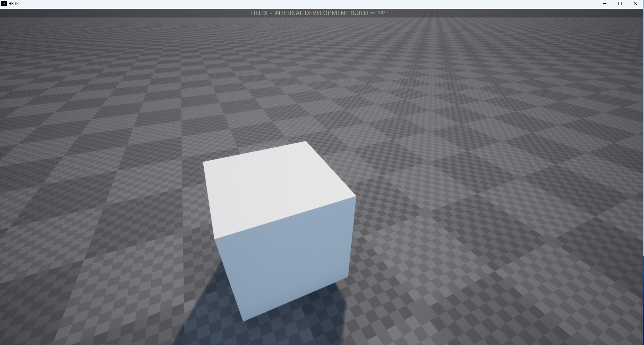Click the cube's vertical right edge
644x345 pixels.
(x=352, y=237)
